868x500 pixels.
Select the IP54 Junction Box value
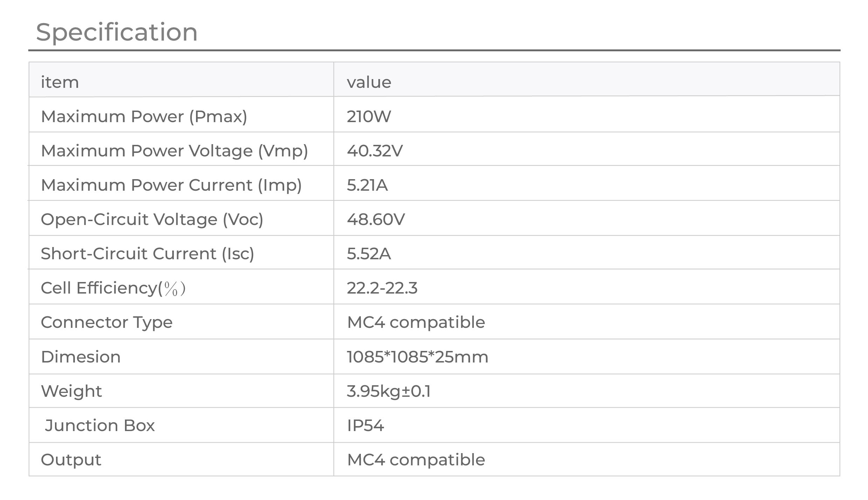tap(365, 425)
